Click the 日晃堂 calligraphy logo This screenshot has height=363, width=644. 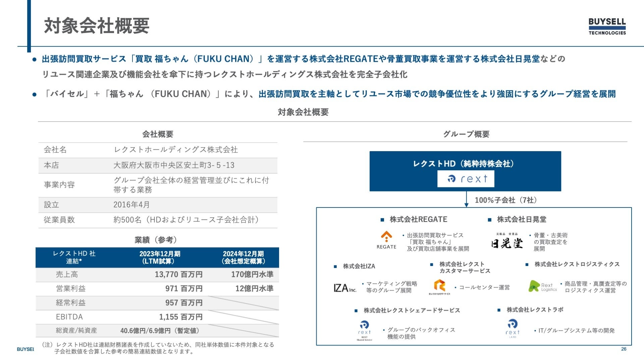coord(507,241)
